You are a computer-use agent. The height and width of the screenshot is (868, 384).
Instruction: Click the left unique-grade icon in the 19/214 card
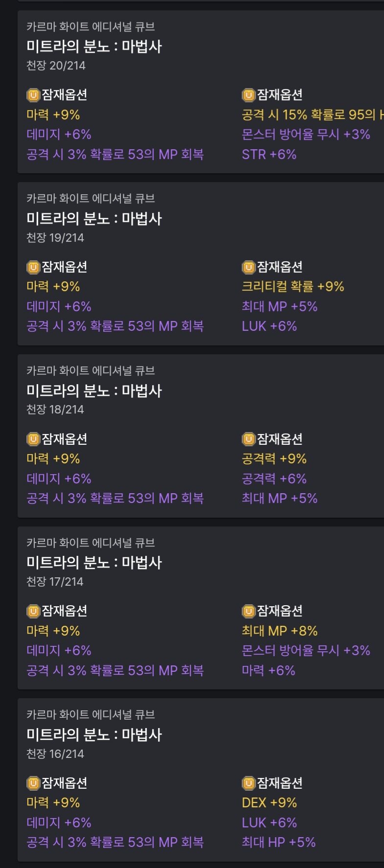tap(33, 267)
